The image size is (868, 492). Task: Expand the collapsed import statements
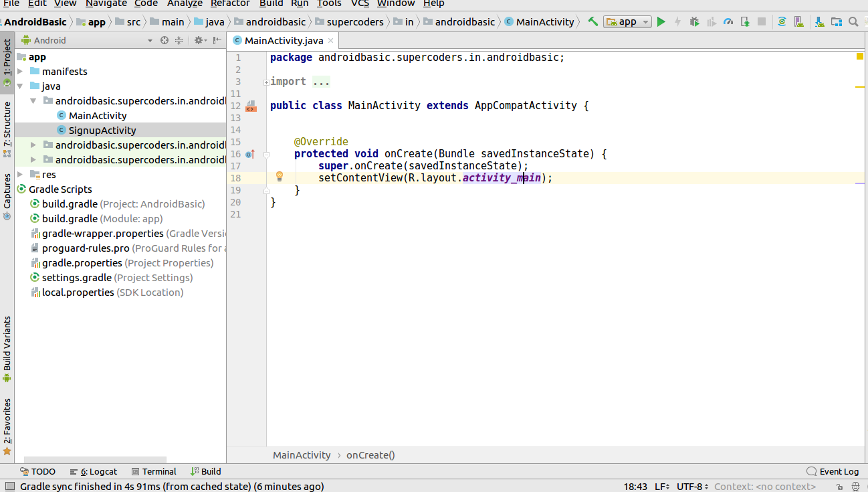pos(267,81)
